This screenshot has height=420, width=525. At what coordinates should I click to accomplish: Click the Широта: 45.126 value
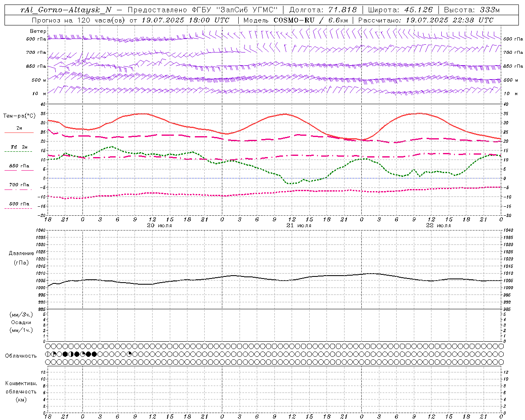(x=400, y=10)
